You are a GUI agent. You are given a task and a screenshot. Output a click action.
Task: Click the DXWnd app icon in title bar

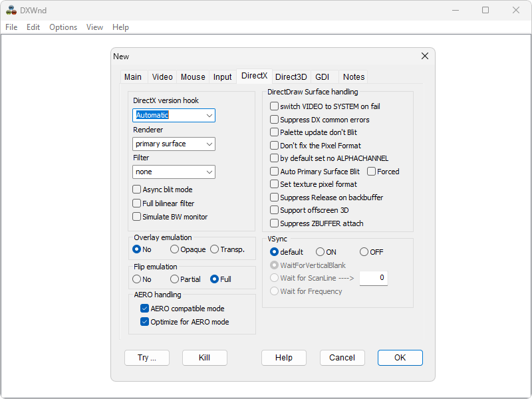pyautogui.click(x=11, y=10)
